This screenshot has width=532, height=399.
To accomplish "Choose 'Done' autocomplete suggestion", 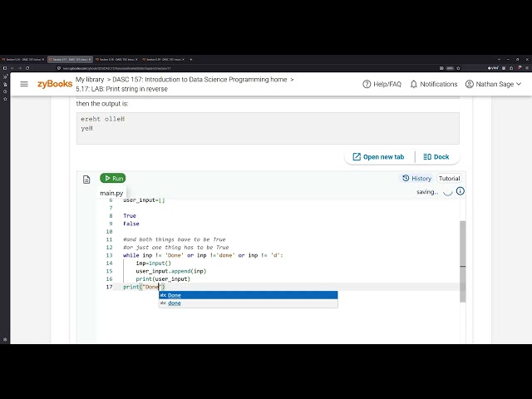I will coord(248,295).
